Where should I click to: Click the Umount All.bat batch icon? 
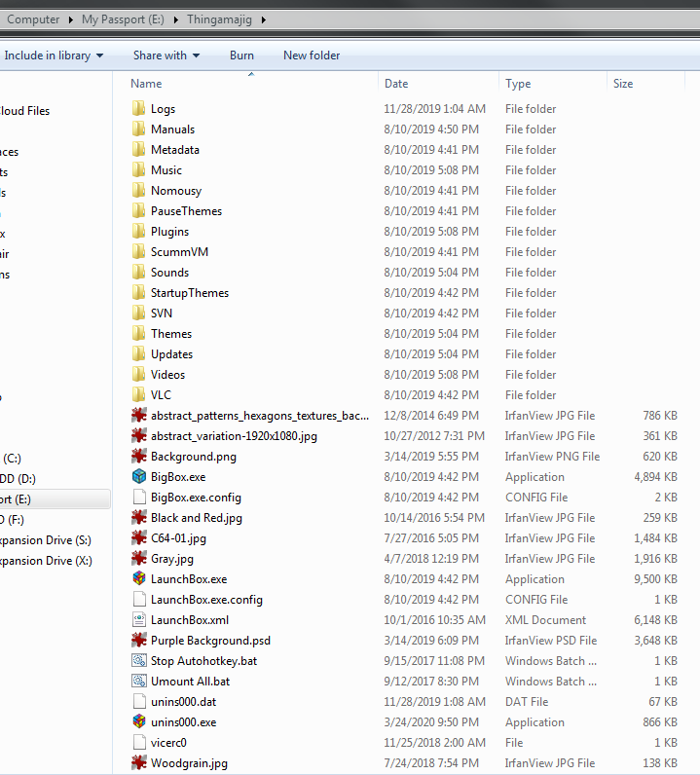pyautogui.click(x=139, y=682)
